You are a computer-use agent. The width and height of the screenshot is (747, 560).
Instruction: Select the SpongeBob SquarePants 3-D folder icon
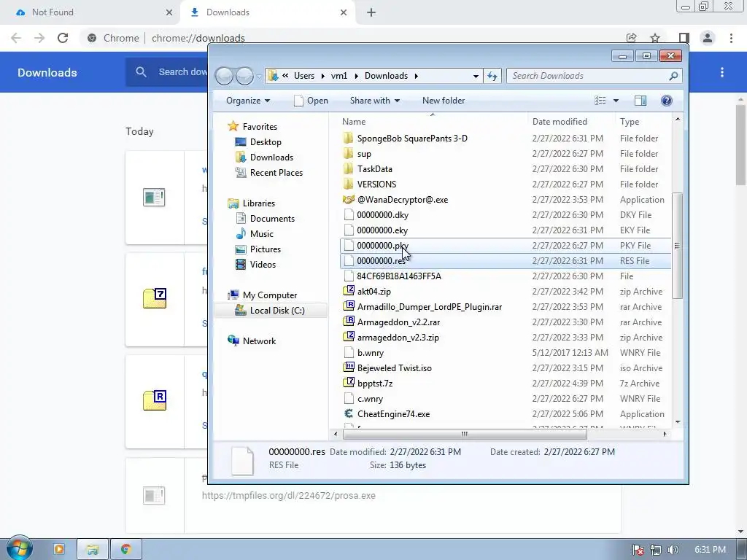pyautogui.click(x=349, y=138)
